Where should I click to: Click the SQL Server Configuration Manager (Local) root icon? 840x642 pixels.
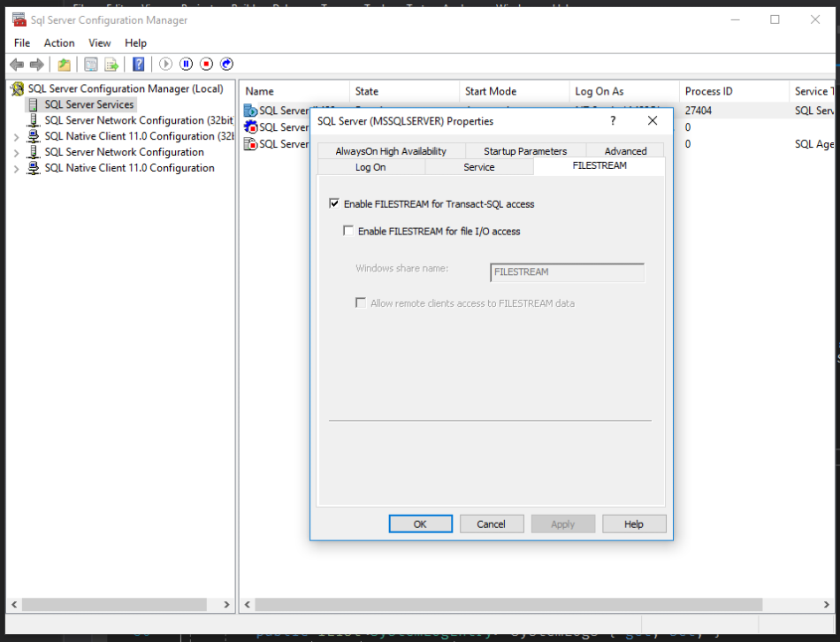point(18,88)
